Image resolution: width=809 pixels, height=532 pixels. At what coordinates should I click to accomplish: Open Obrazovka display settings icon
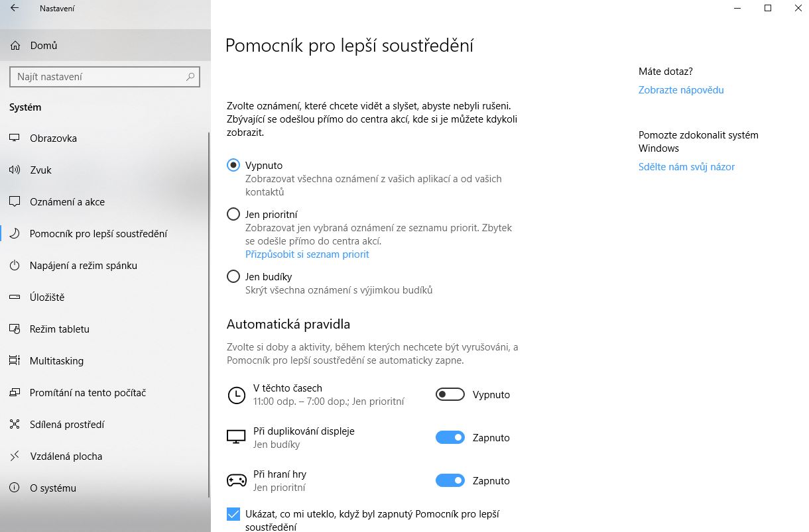coord(15,138)
